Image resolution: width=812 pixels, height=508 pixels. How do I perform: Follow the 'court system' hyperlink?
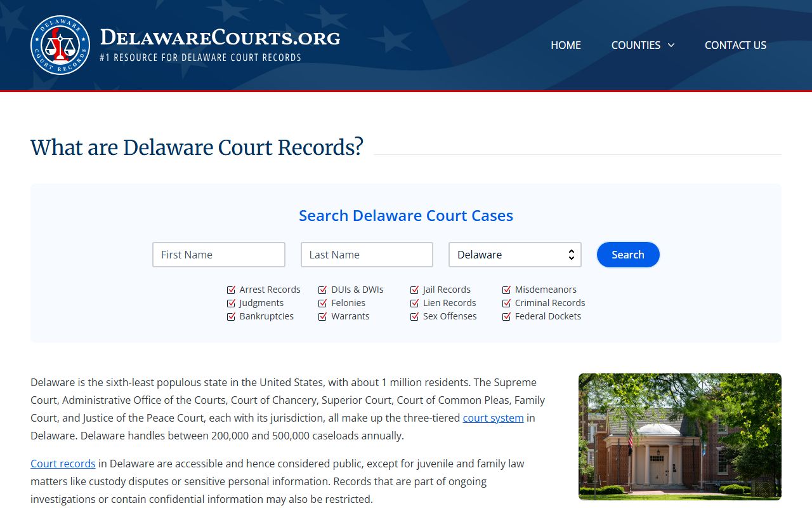[493, 418]
